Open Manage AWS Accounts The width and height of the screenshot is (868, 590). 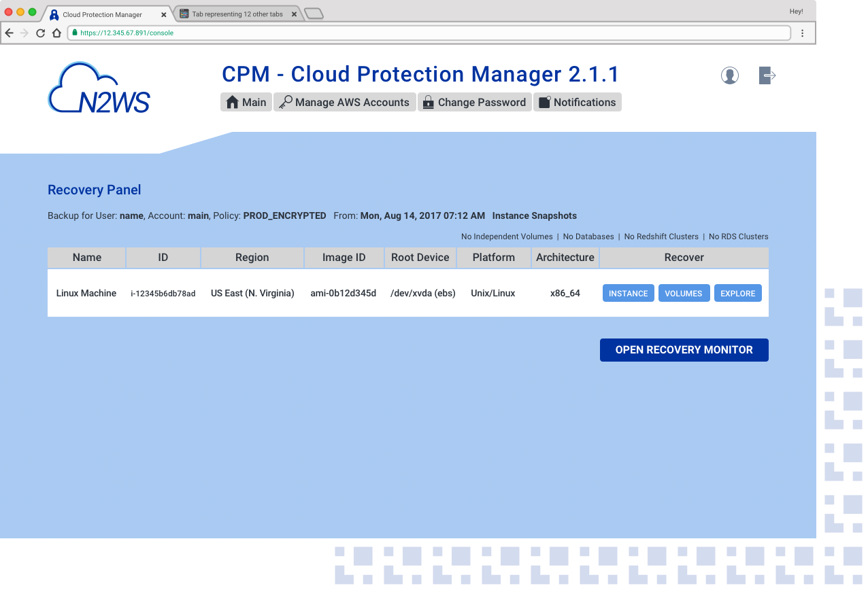(x=345, y=102)
